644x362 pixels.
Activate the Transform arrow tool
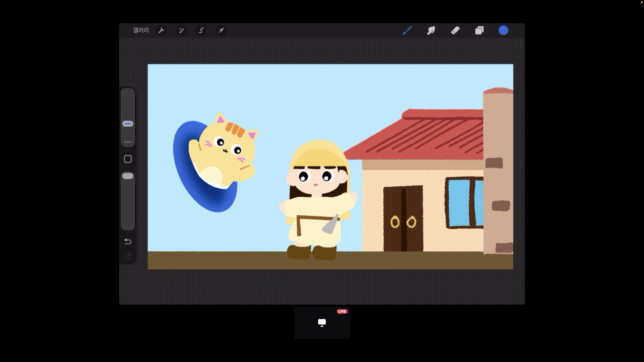(x=221, y=30)
